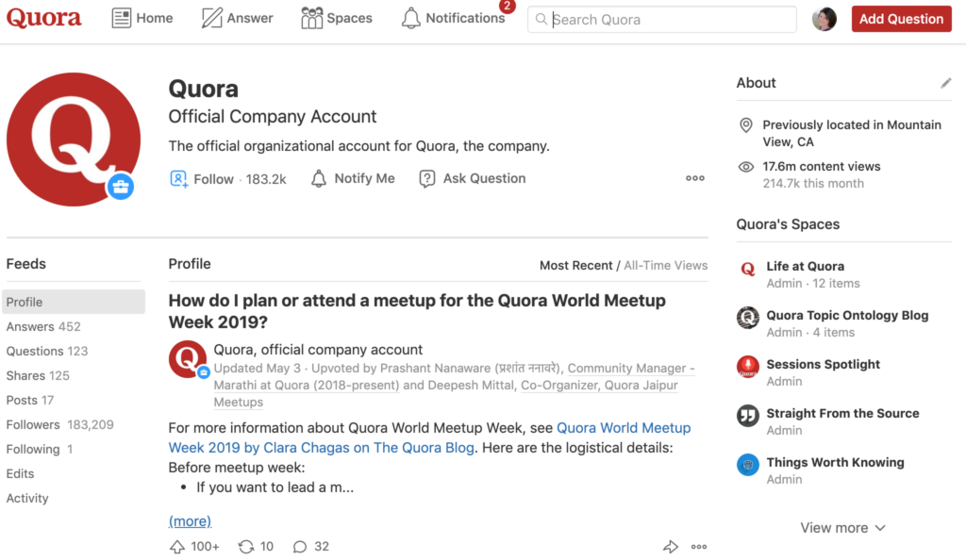Click Straight From the Source quote icon
Screen dimensions: 966x560
click(748, 416)
